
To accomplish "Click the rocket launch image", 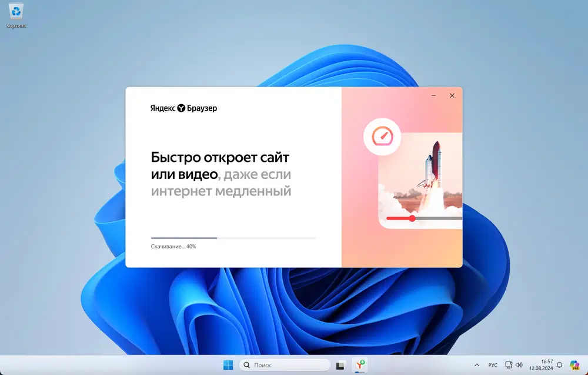I will 420,180.
